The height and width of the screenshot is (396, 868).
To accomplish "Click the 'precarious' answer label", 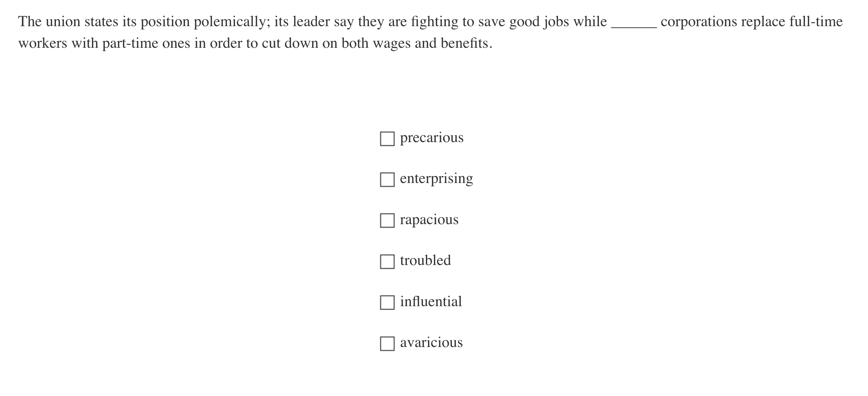I will tap(432, 138).
